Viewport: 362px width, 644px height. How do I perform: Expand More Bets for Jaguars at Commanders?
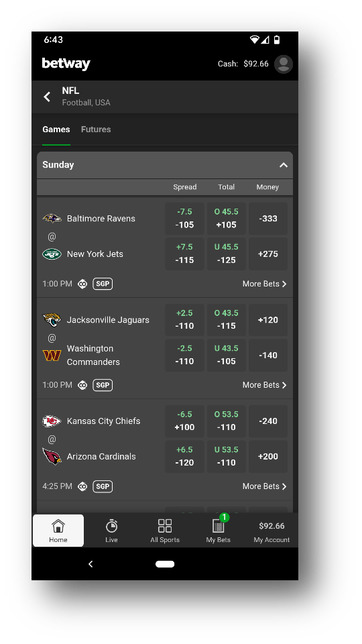pyautogui.click(x=265, y=385)
